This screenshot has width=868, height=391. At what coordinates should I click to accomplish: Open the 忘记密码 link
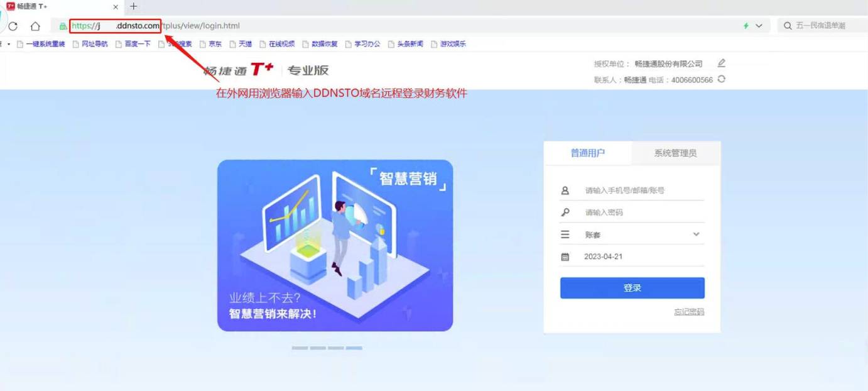[688, 312]
